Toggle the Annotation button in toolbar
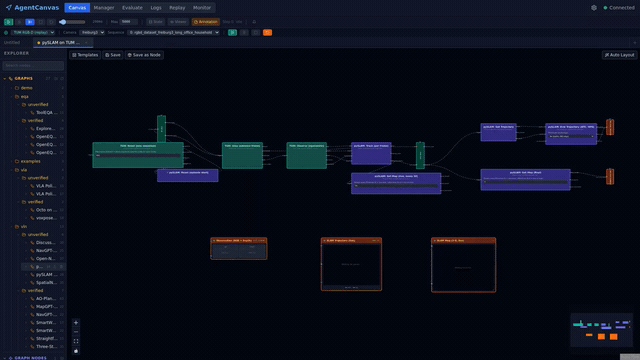Viewport: 640px width, 360px height. [x=206, y=22]
